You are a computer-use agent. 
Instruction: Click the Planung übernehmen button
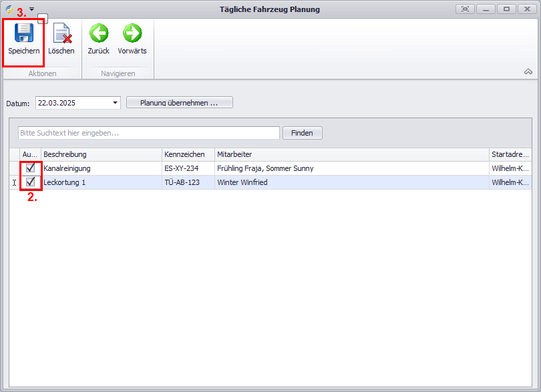[179, 103]
